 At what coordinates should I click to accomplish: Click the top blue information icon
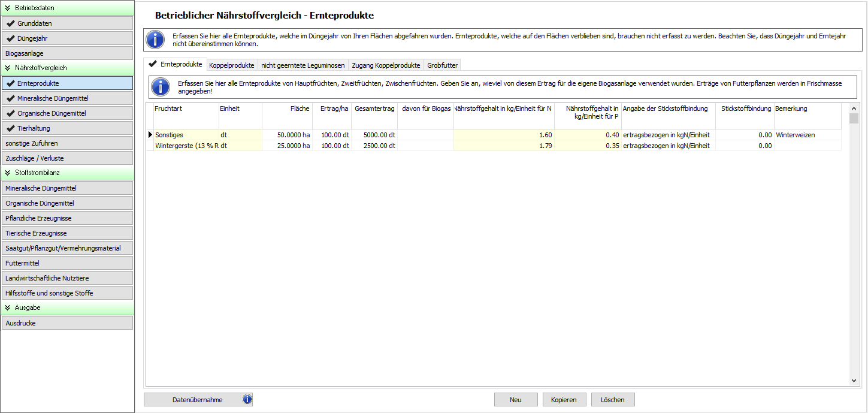[x=155, y=40]
